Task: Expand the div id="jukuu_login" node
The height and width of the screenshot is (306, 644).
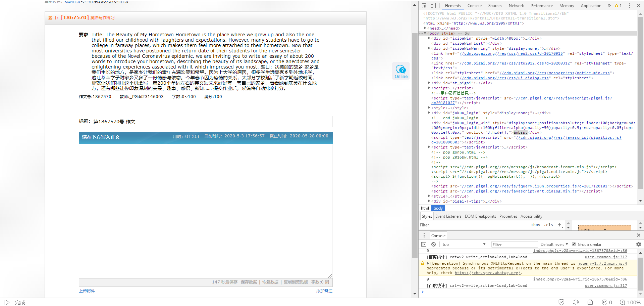Action: [429, 113]
